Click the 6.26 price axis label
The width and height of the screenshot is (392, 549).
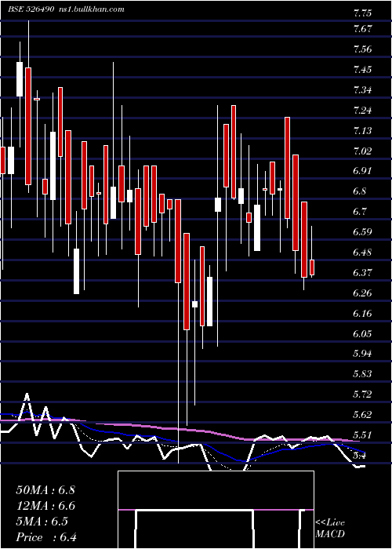pyautogui.click(x=362, y=293)
